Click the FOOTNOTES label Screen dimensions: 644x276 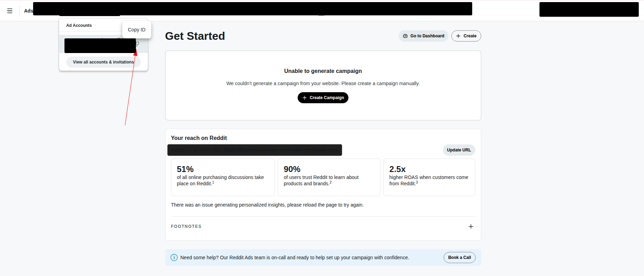point(186,226)
